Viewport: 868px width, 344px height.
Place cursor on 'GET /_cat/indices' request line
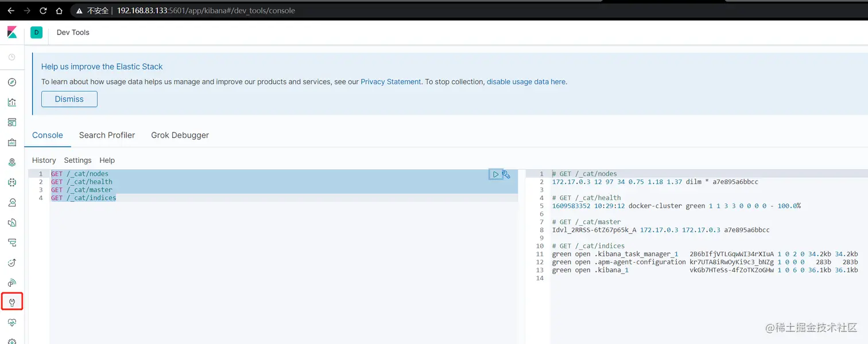pos(83,198)
